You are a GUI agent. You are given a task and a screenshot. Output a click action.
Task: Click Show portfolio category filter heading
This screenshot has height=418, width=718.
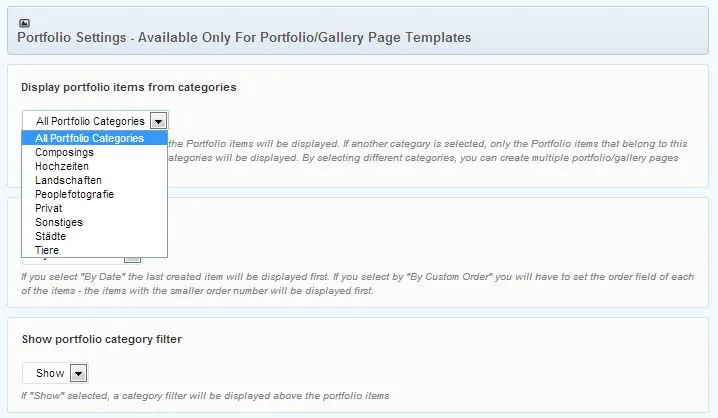(102, 339)
